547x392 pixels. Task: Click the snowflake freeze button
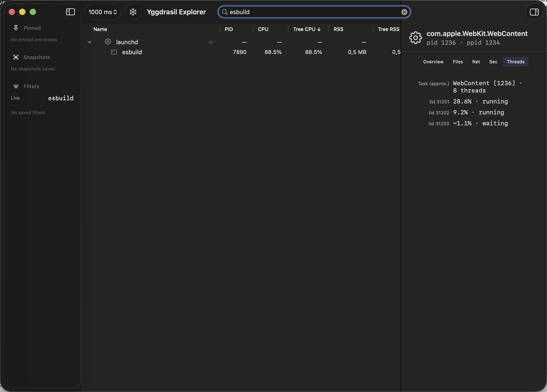[x=133, y=12]
